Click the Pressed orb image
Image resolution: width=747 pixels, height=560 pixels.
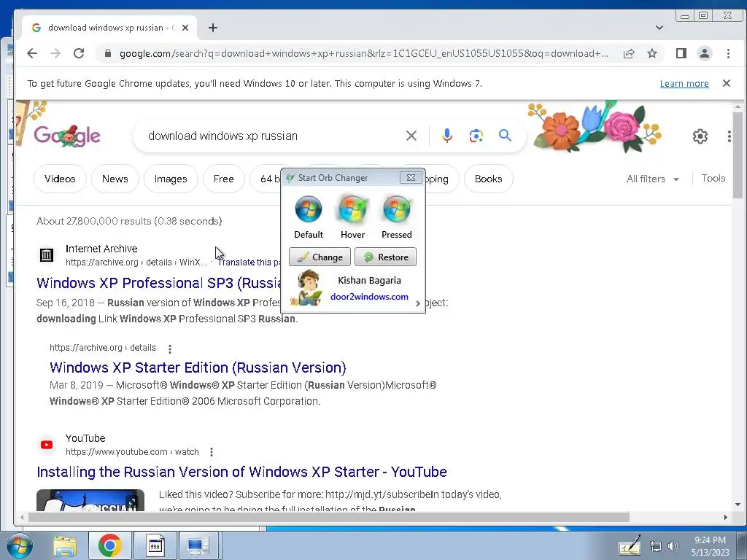[x=396, y=209]
